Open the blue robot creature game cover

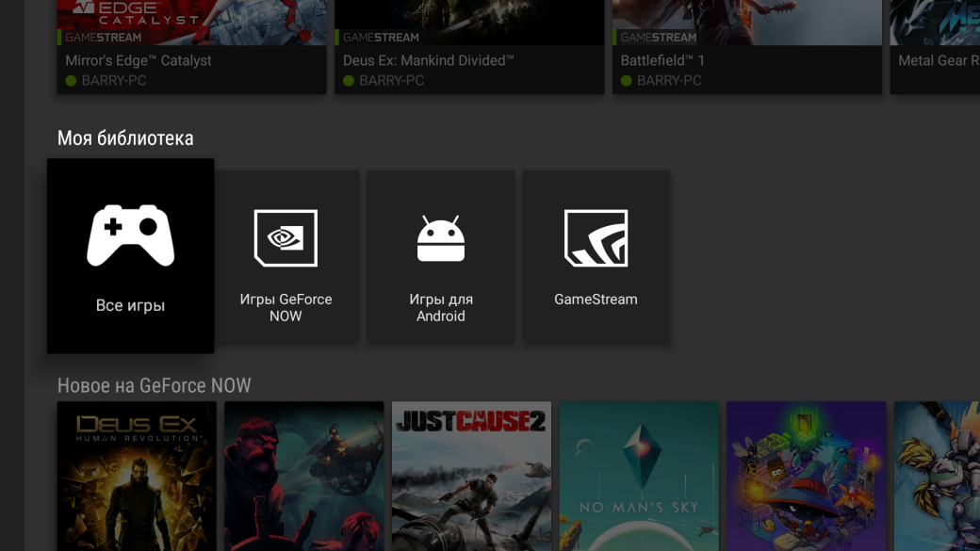[937, 476]
